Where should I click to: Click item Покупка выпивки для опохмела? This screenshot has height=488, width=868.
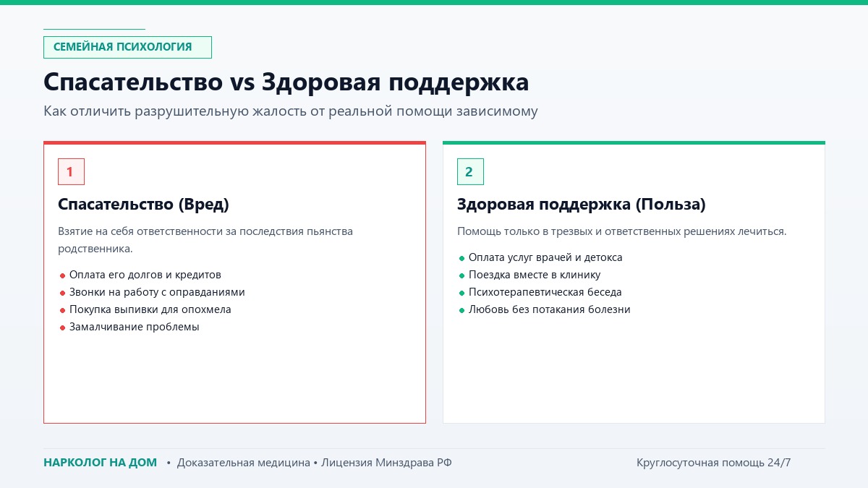point(150,309)
